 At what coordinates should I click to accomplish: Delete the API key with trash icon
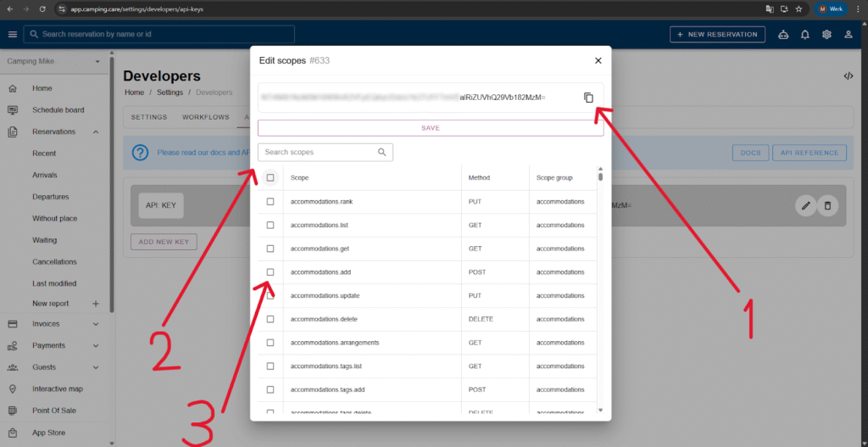[x=828, y=205]
